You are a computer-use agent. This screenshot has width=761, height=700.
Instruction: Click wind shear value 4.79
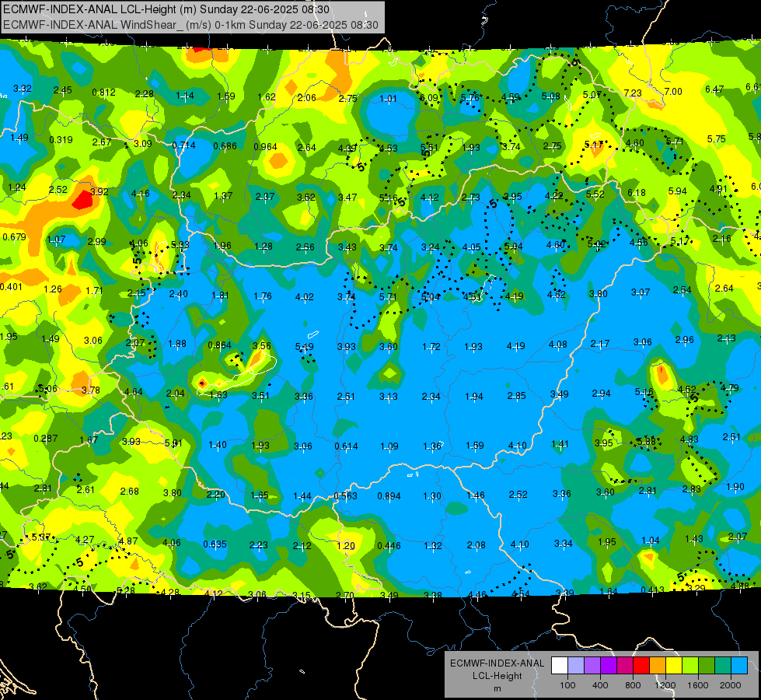pos(729,388)
